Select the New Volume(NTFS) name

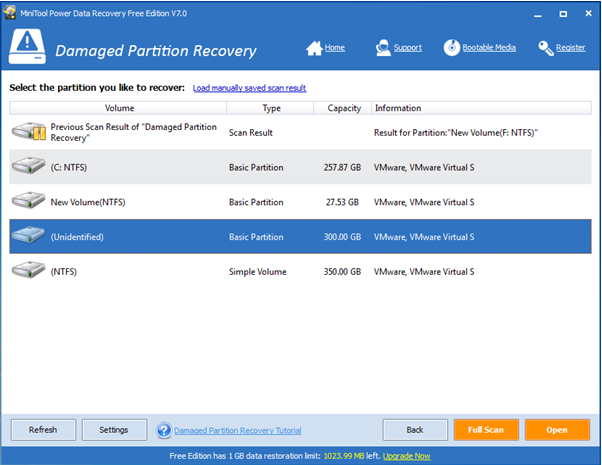tap(88, 202)
